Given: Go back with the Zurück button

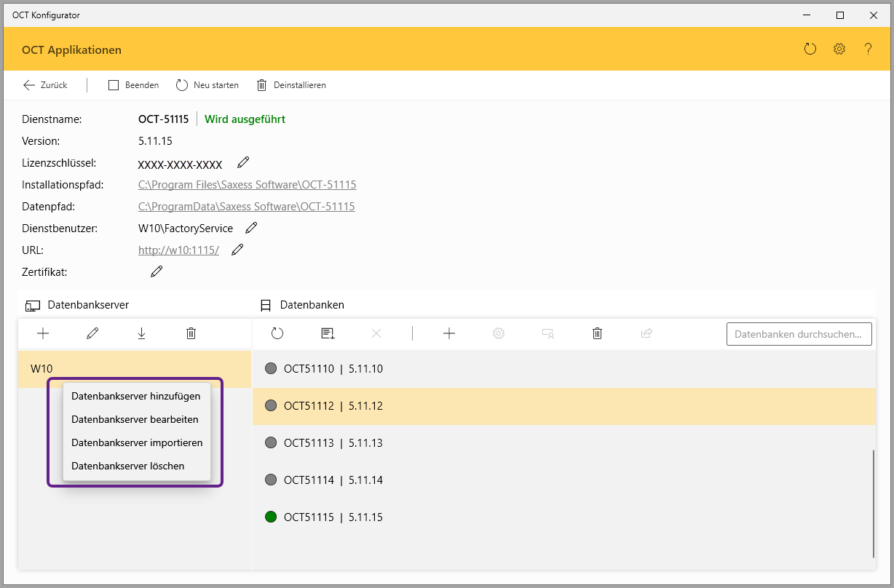Looking at the screenshot, I should (45, 85).
